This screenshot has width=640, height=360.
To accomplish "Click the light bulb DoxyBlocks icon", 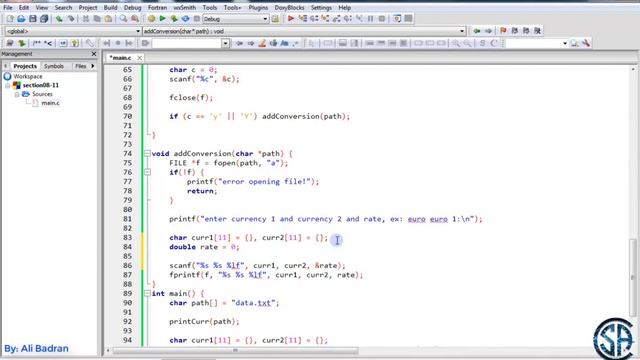I will 74,43.
